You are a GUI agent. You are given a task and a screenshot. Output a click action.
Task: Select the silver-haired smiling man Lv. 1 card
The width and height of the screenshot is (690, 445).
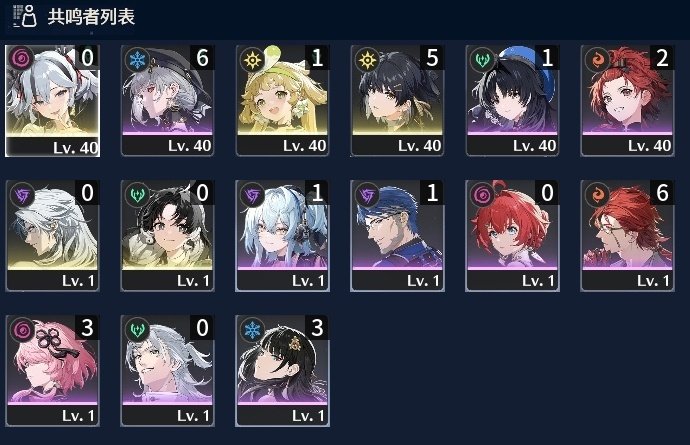[x=167, y=371]
